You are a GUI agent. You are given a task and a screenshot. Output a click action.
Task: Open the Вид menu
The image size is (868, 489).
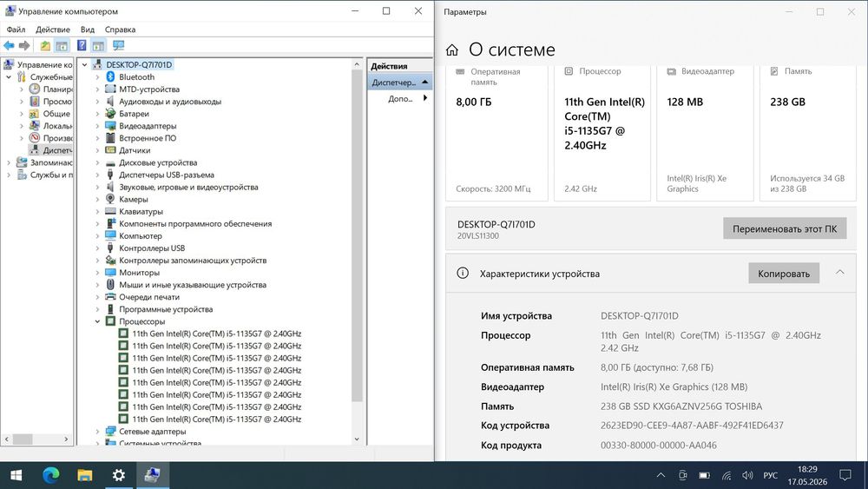(88, 30)
